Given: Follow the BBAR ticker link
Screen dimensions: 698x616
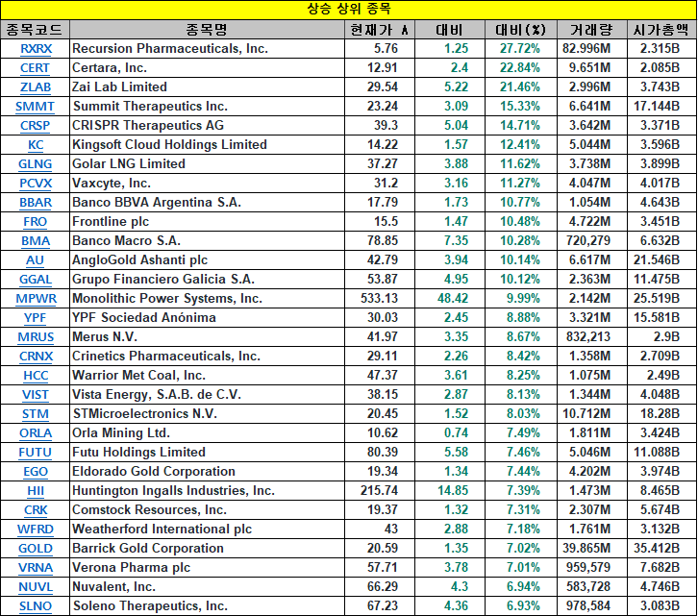Looking at the screenshot, I should point(36,203).
